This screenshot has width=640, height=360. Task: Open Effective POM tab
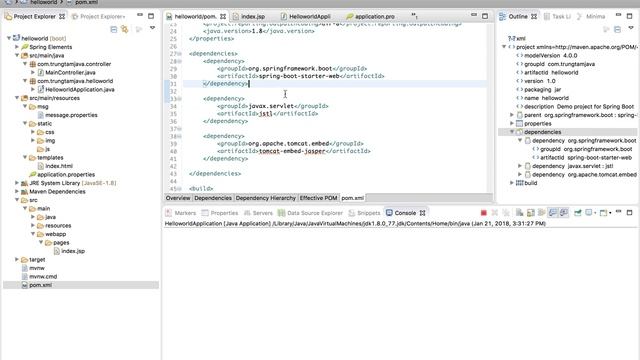(318, 198)
